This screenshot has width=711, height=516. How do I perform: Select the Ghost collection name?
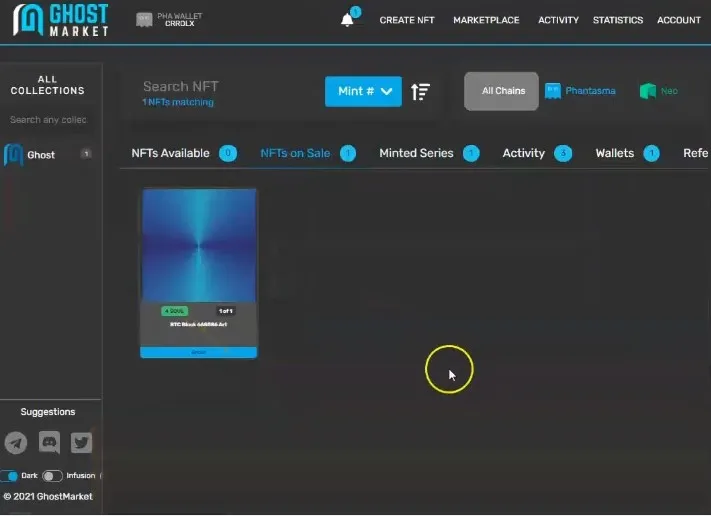click(41, 155)
